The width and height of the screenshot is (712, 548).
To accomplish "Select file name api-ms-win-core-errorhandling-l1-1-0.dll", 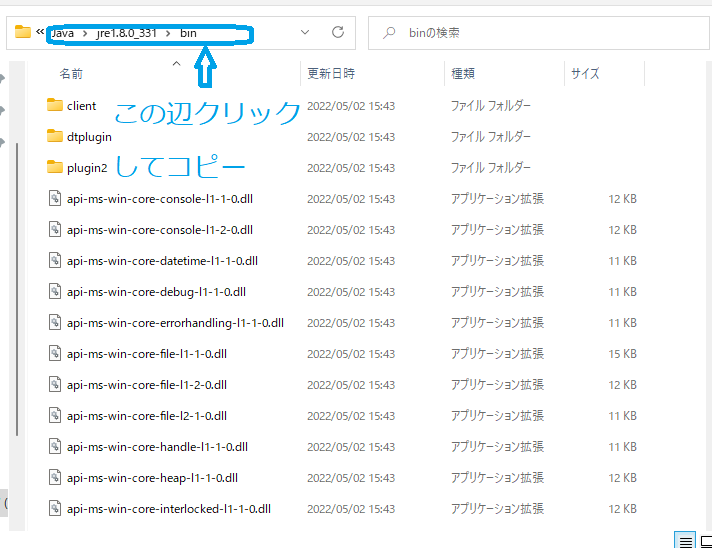I will pyautogui.click(x=175, y=323).
